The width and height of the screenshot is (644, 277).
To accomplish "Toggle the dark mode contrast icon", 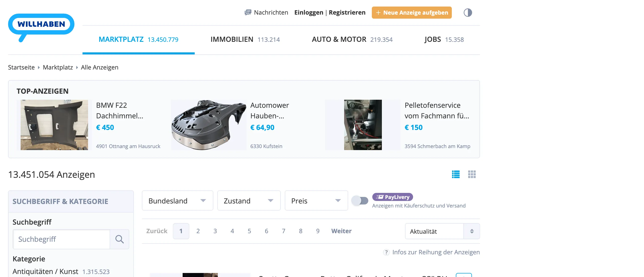I will point(468,12).
